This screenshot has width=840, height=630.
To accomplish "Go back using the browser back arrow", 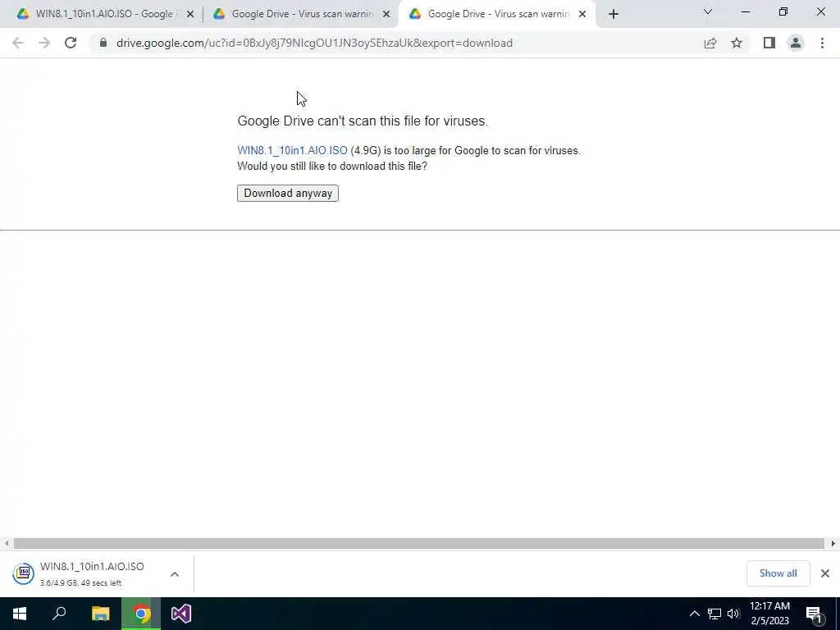I will [18, 43].
